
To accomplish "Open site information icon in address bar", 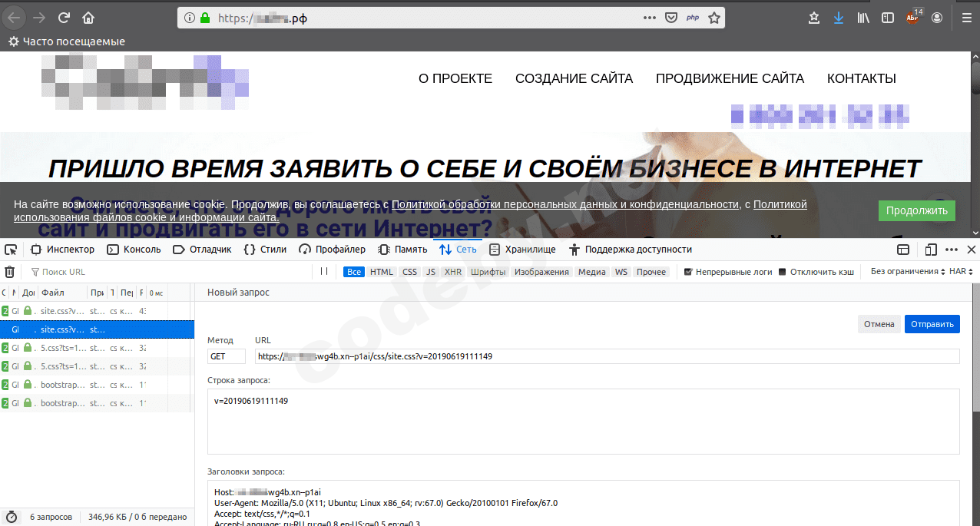I will [x=189, y=18].
